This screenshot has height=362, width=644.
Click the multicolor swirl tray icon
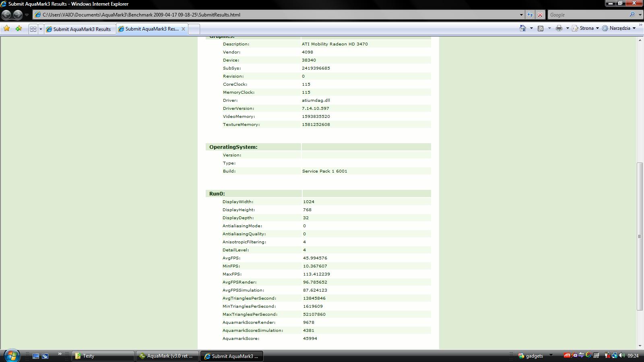[x=588, y=356]
